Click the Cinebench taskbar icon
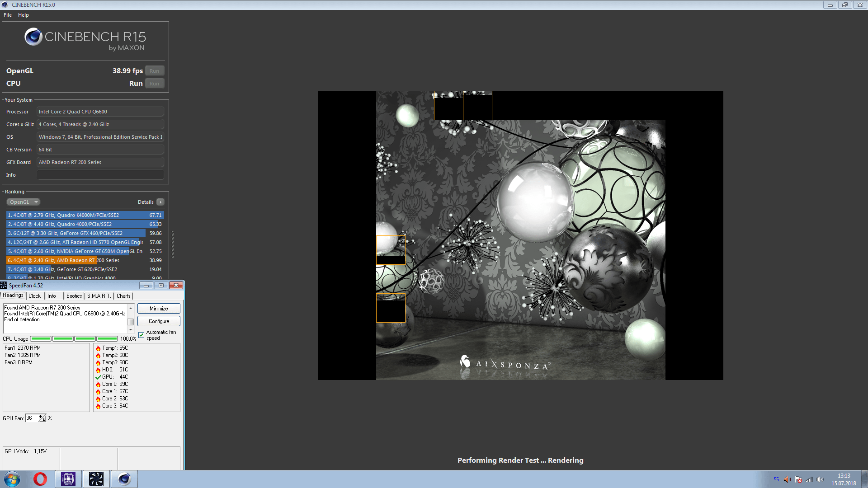The height and width of the screenshot is (488, 868). tap(124, 479)
